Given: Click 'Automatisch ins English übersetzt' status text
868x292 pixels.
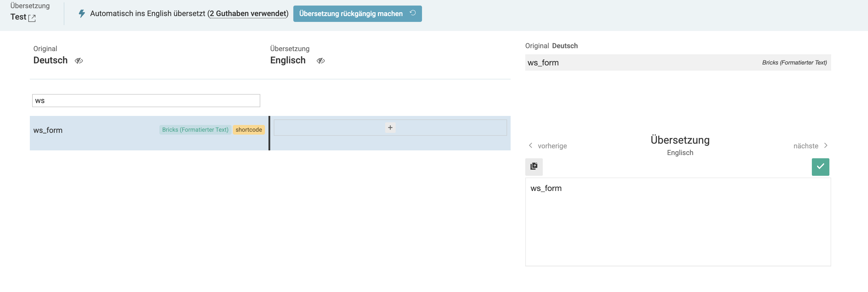Looking at the screenshot, I should click(148, 13).
